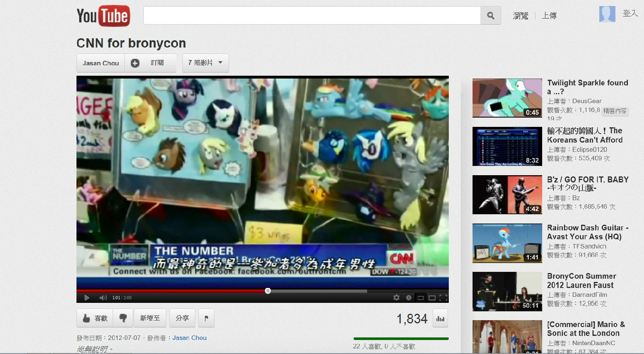Click [Commercial] Mario & Sonic title

tap(586, 329)
